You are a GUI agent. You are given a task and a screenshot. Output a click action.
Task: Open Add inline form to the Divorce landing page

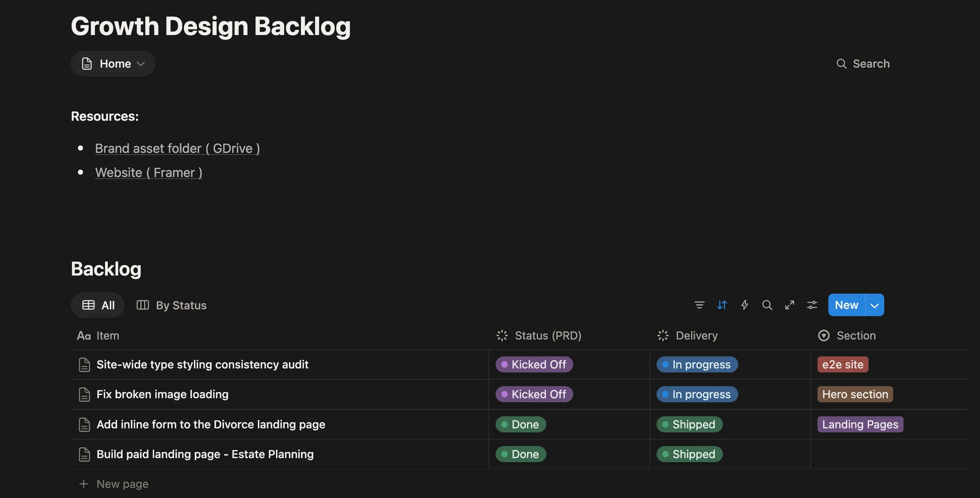pos(211,425)
